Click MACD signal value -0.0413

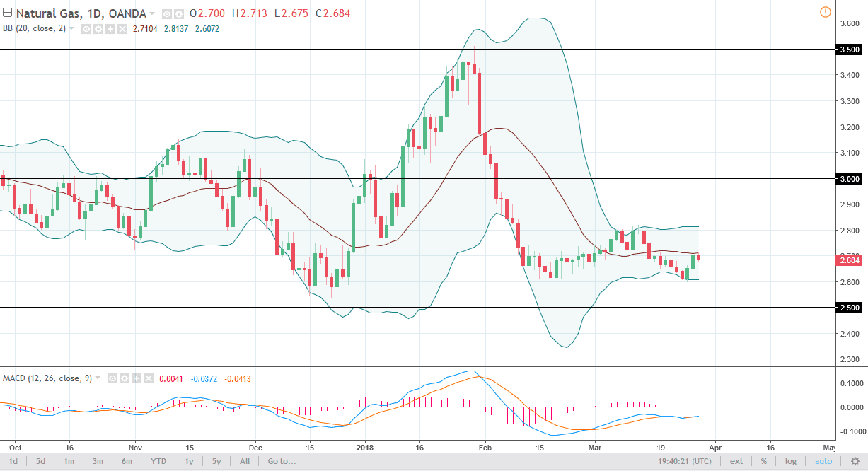[x=237, y=378]
